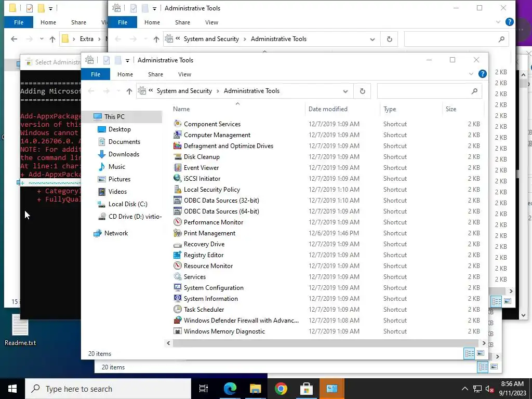Select ODBC Data Sources (64-bit) icon
This screenshot has width=532, height=399.
pos(178,211)
